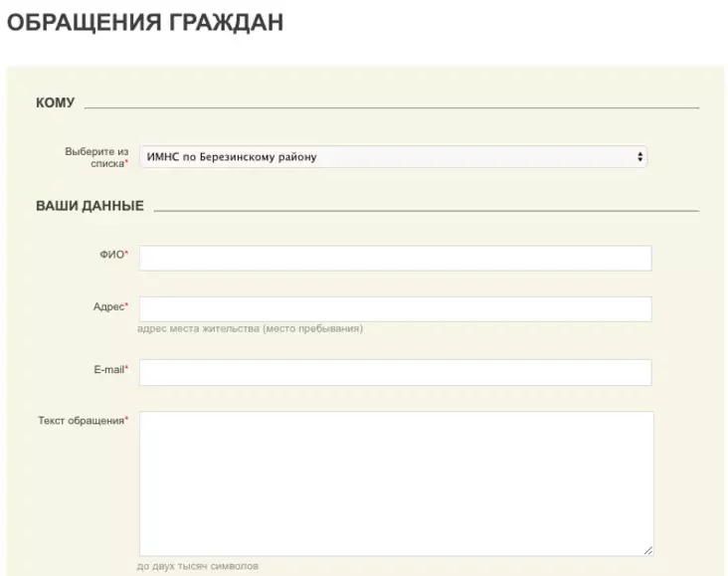Click the hint адрес места жительства
Image resolution: width=728 pixels, height=576 pixels.
(250, 329)
